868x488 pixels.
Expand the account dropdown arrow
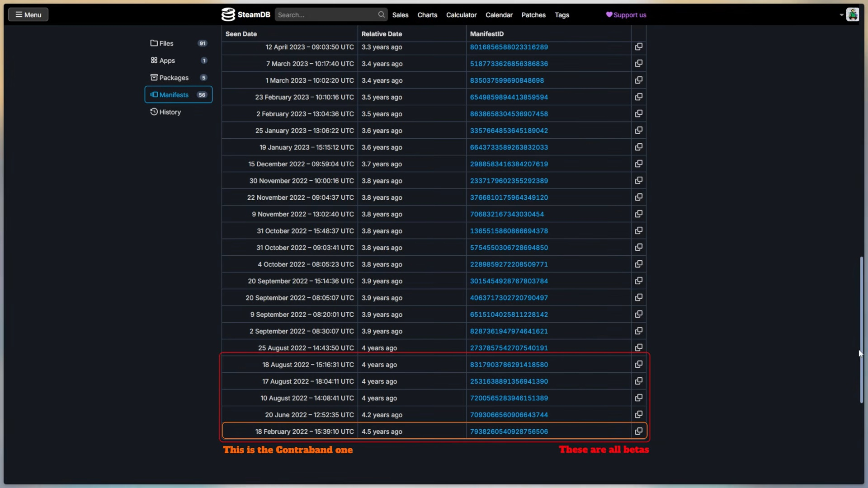coord(841,15)
